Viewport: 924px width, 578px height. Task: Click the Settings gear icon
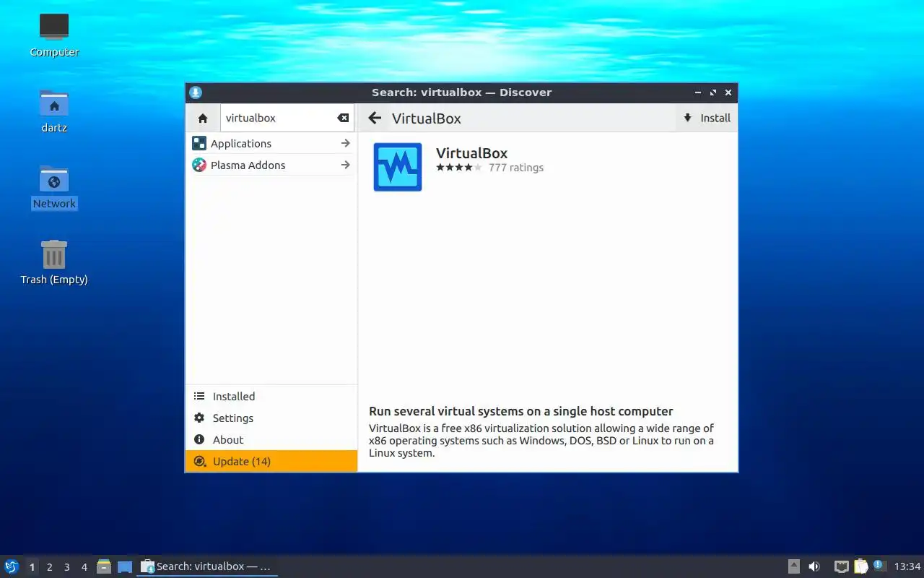pyautogui.click(x=199, y=418)
